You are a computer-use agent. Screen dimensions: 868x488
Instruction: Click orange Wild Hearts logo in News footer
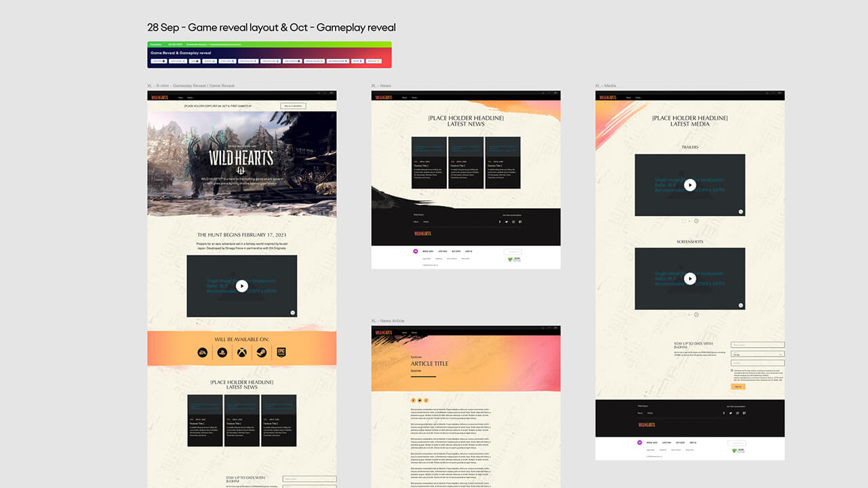[422, 234]
